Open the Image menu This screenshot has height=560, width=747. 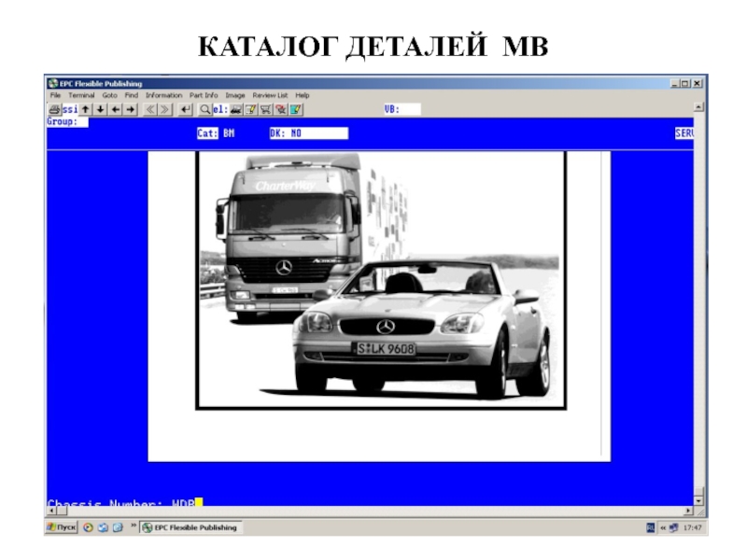click(x=235, y=95)
